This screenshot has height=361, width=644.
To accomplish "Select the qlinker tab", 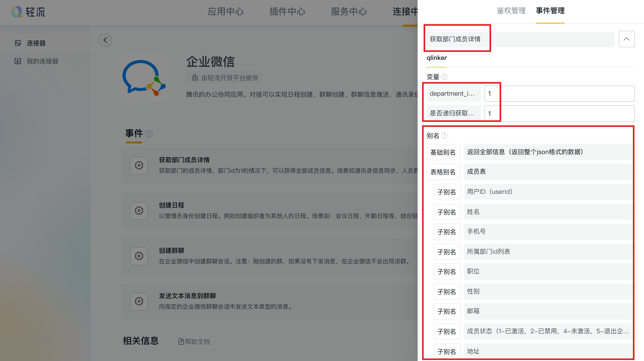I will click(436, 58).
